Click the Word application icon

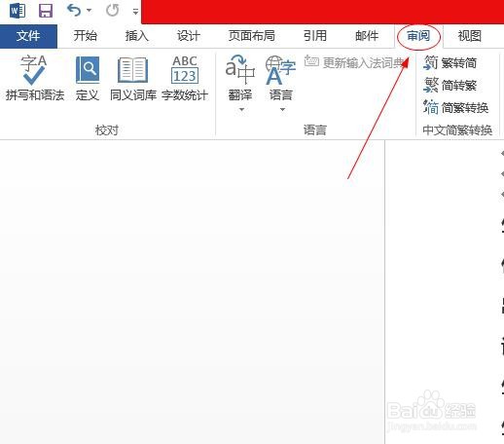[x=18, y=11]
